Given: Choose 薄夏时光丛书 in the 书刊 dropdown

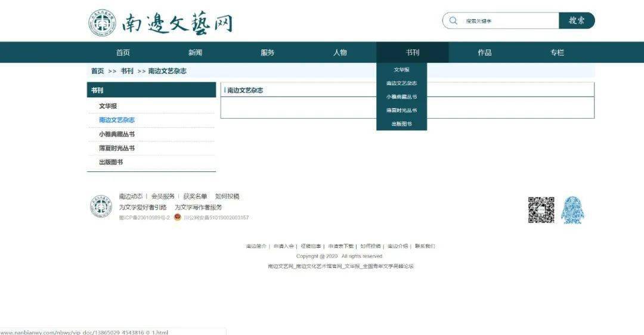Looking at the screenshot, I should [402, 110].
